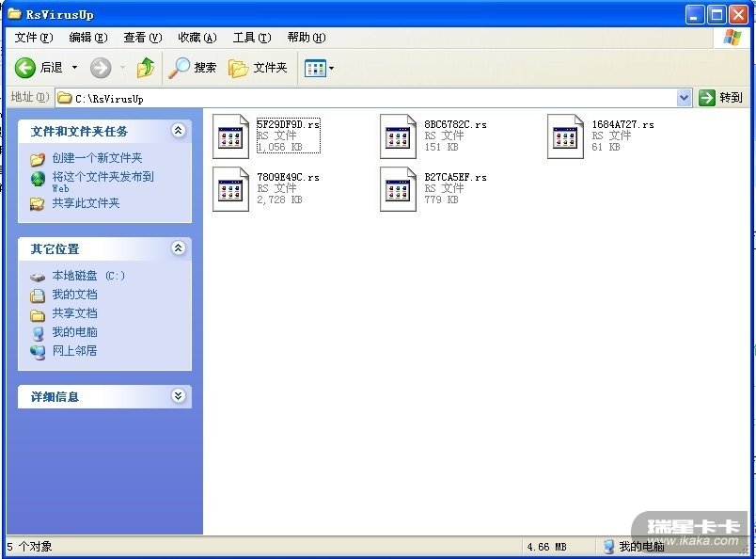This screenshot has height=559, width=756.
Task: Open the 编辑(E) menu
Action: 87,37
